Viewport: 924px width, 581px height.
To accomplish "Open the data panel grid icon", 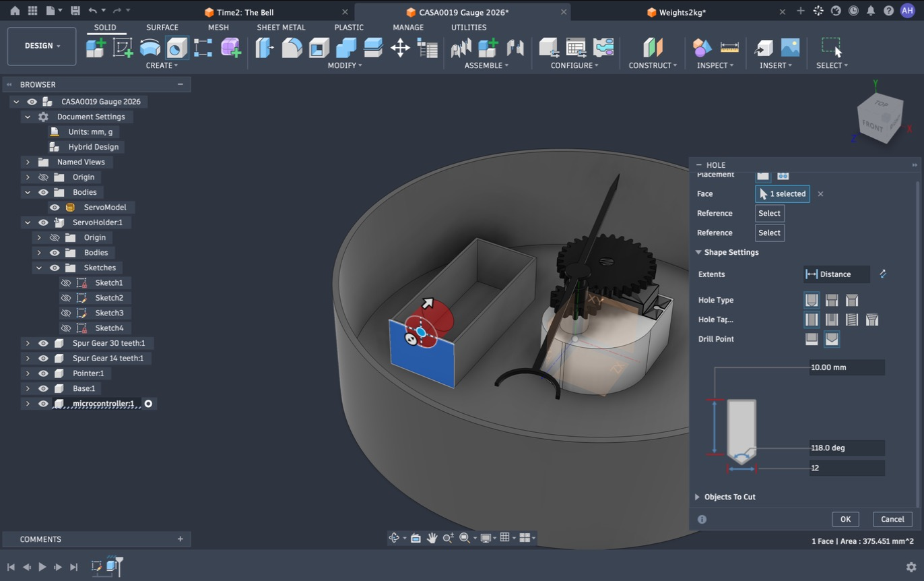I will click(32, 11).
